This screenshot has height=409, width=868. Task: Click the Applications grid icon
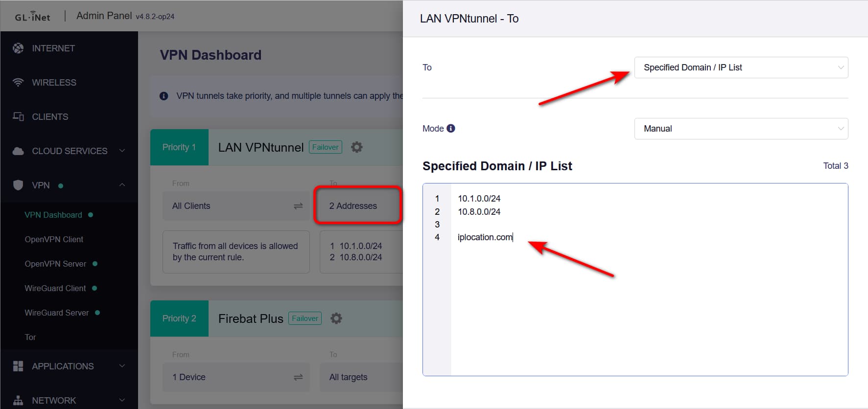18,366
